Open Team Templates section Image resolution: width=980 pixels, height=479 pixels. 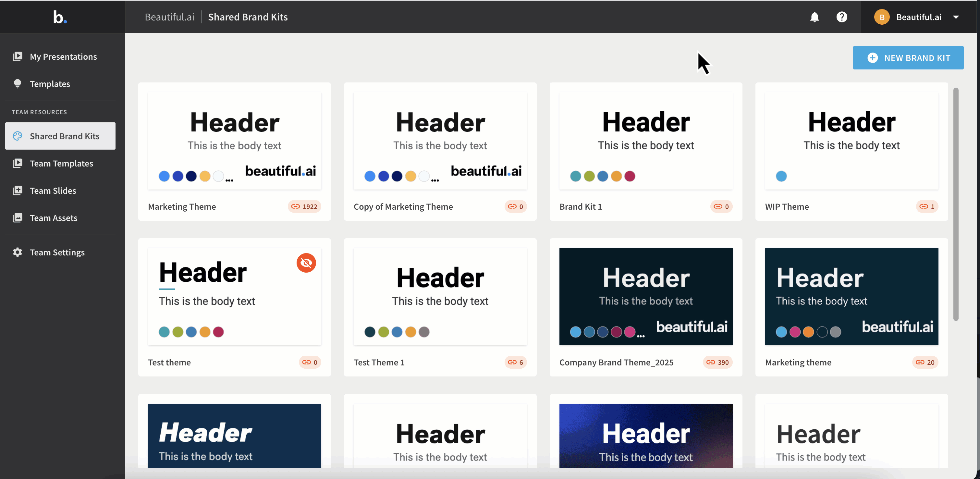tap(60, 163)
